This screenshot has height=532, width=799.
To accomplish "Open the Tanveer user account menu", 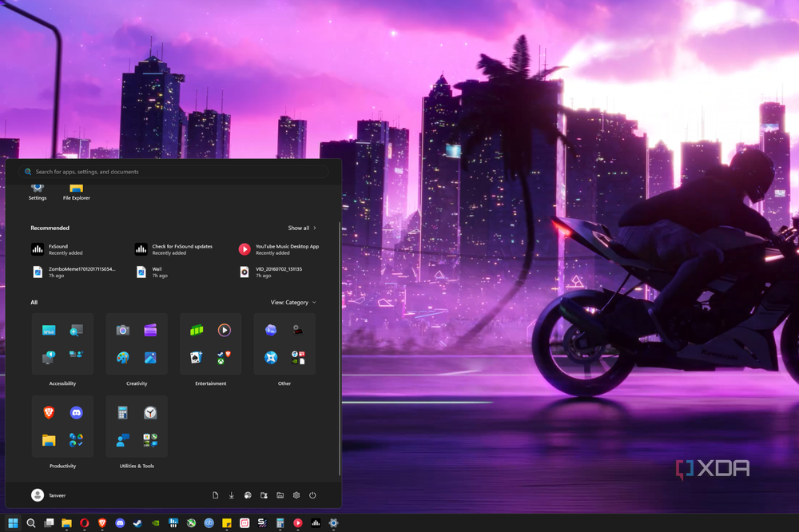I will [x=49, y=495].
